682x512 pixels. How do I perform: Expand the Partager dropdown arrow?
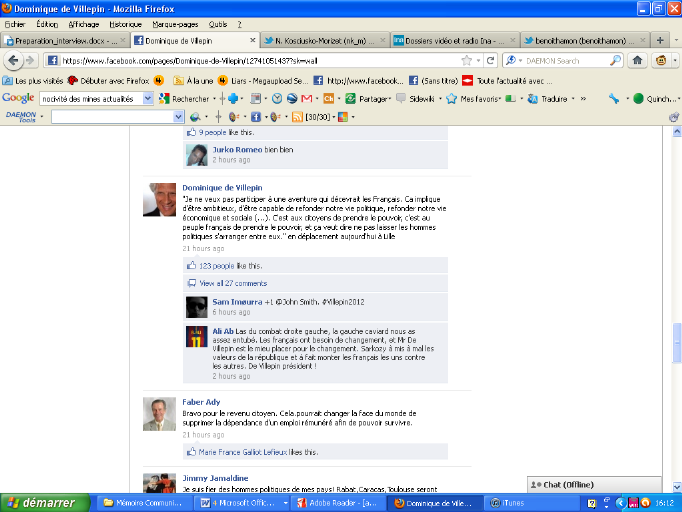point(390,99)
